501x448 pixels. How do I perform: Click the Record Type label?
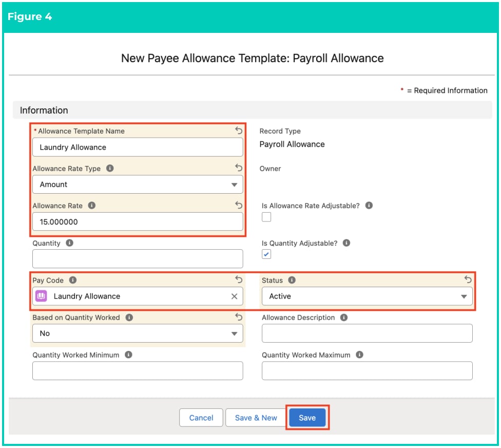pyautogui.click(x=280, y=131)
